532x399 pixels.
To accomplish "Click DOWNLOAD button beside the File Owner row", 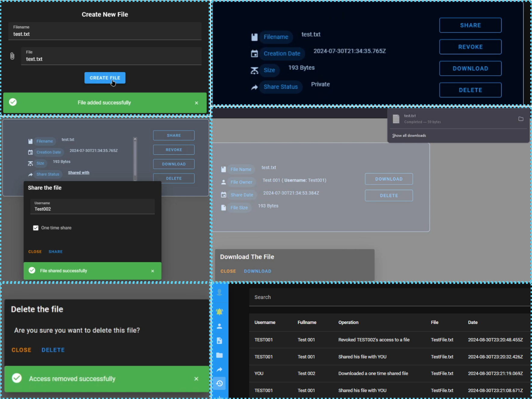I will pos(389,179).
